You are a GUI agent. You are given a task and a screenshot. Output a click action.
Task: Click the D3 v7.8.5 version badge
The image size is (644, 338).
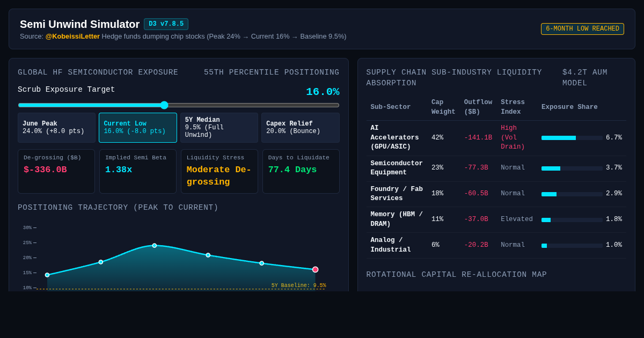[x=166, y=24]
